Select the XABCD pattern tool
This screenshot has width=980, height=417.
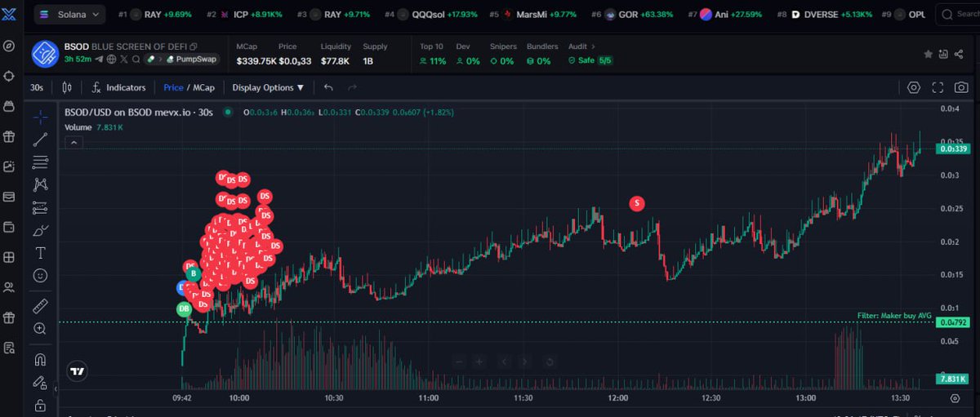coord(40,185)
